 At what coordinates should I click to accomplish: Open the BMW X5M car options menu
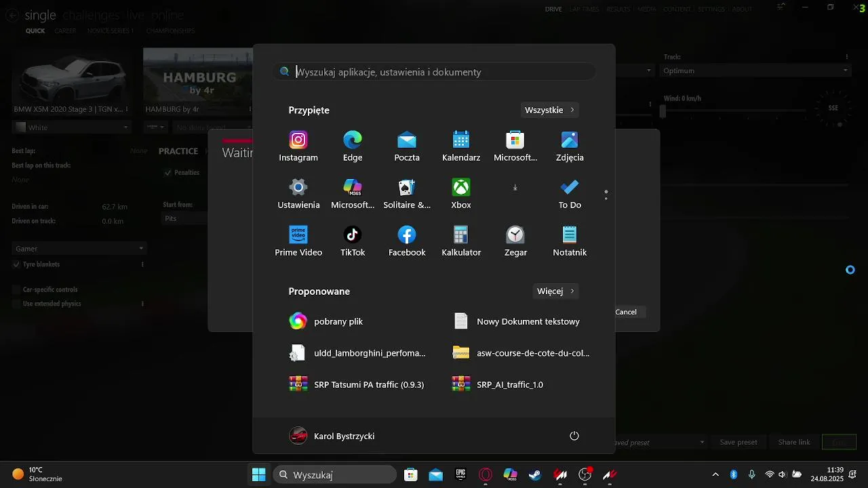[127, 109]
